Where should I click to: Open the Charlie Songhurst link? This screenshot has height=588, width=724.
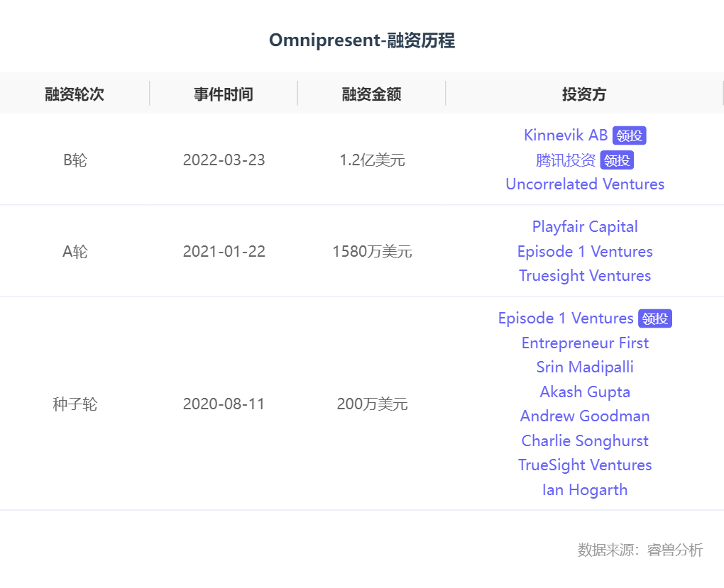point(585,440)
